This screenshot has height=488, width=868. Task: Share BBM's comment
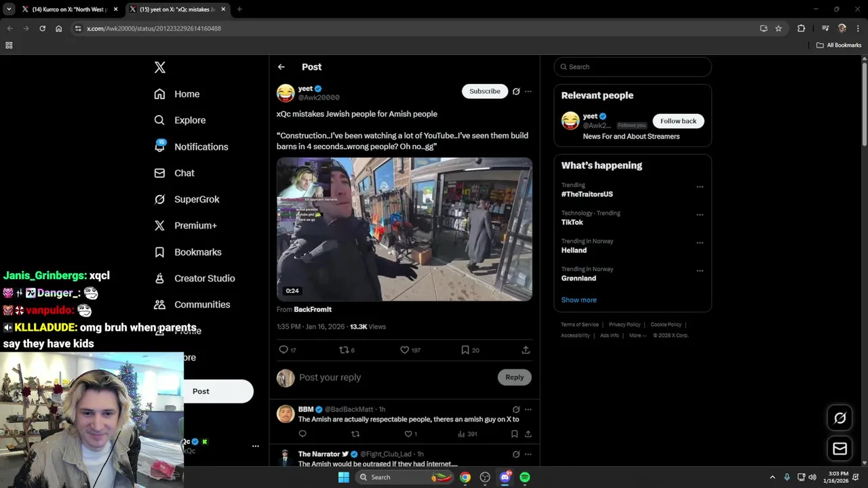528,434
